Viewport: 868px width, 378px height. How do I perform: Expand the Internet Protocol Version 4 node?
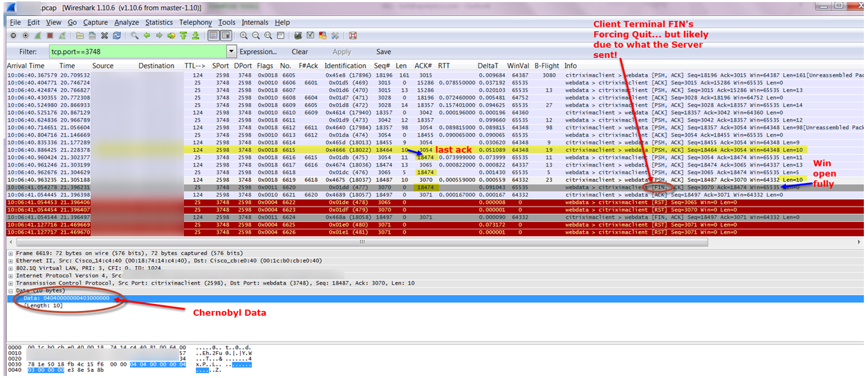tap(10, 276)
